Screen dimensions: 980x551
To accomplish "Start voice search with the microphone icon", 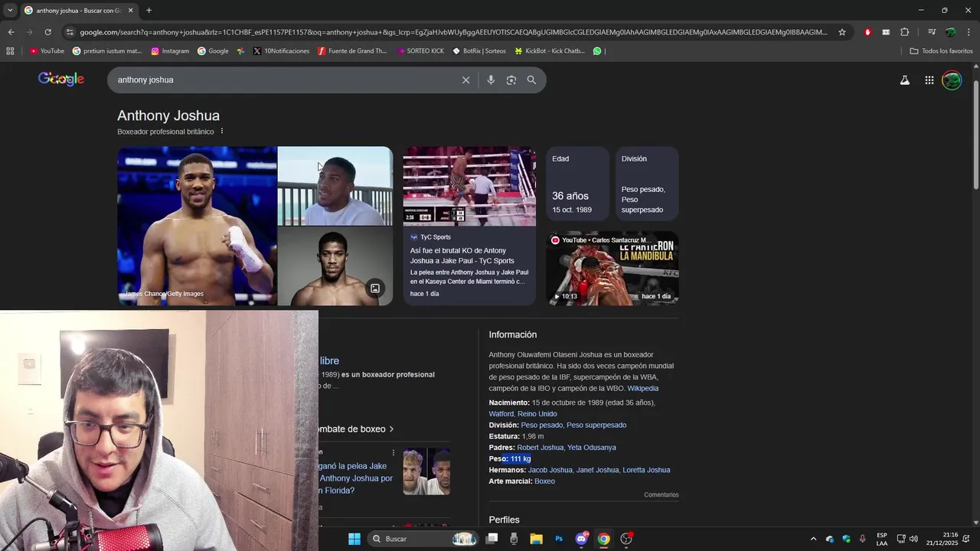I will click(491, 80).
